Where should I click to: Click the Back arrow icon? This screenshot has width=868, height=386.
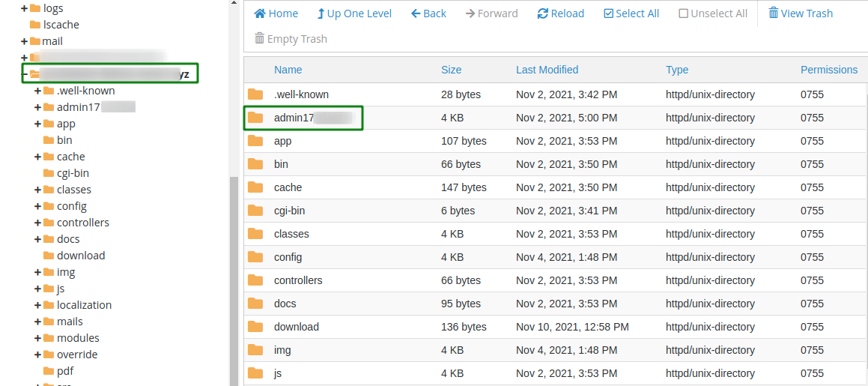pyautogui.click(x=416, y=13)
